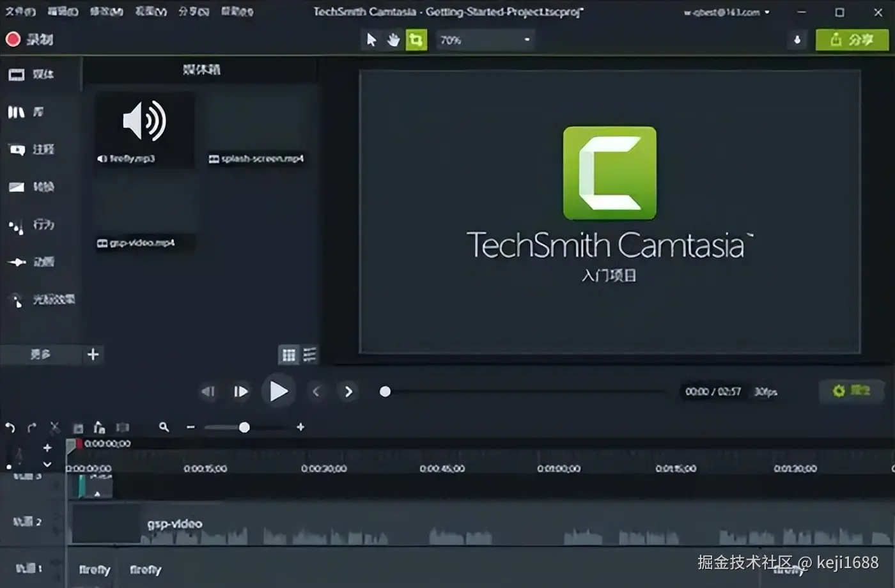Click the 30fps frame rate label
The width and height of the screenshot is (895, 588).
click(765, 392)
